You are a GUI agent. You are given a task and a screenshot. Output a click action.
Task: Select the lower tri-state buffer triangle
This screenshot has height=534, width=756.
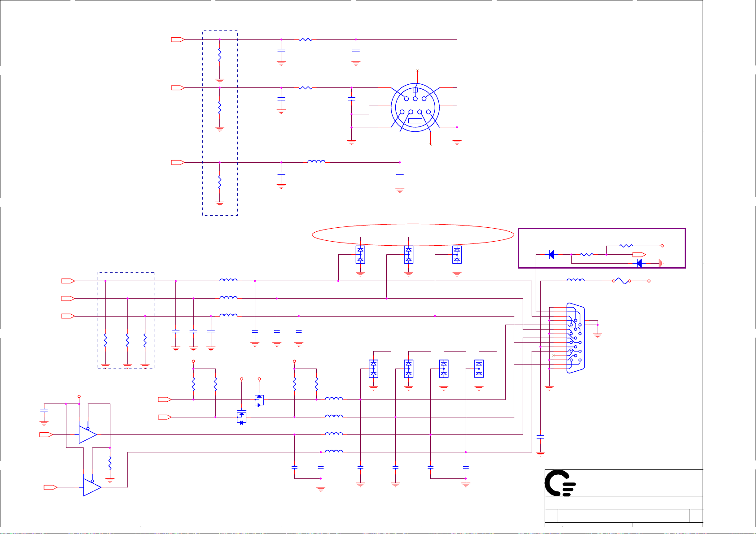(92, 487)
